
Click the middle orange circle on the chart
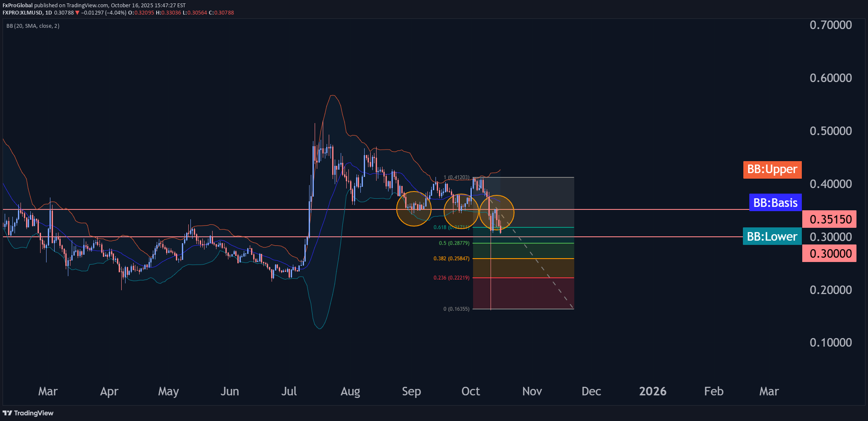click(461, 211)
